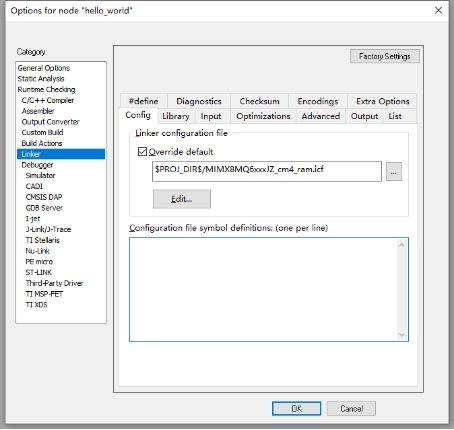This screenshot has width=454, height=430.
Task: Open the Extra Options tab
Action: [x=382, y=101]
